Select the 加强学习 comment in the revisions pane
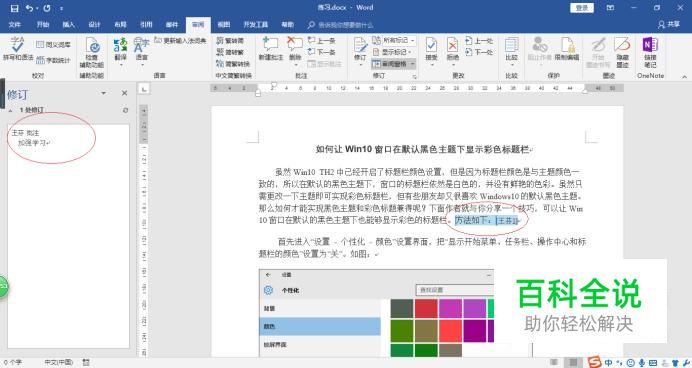 [34, 143]
